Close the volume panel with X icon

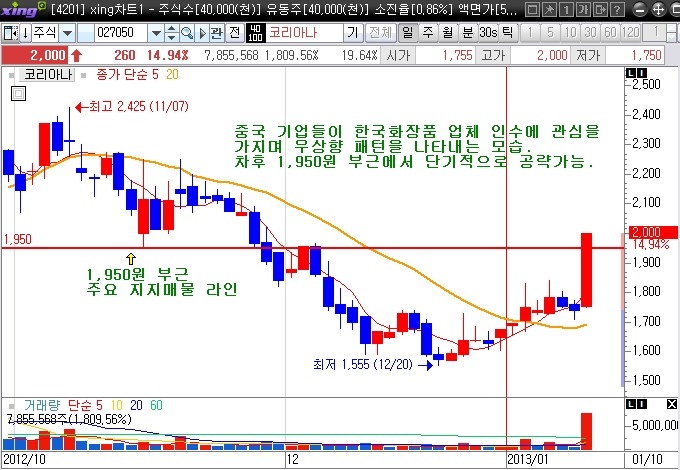(672, 405)
